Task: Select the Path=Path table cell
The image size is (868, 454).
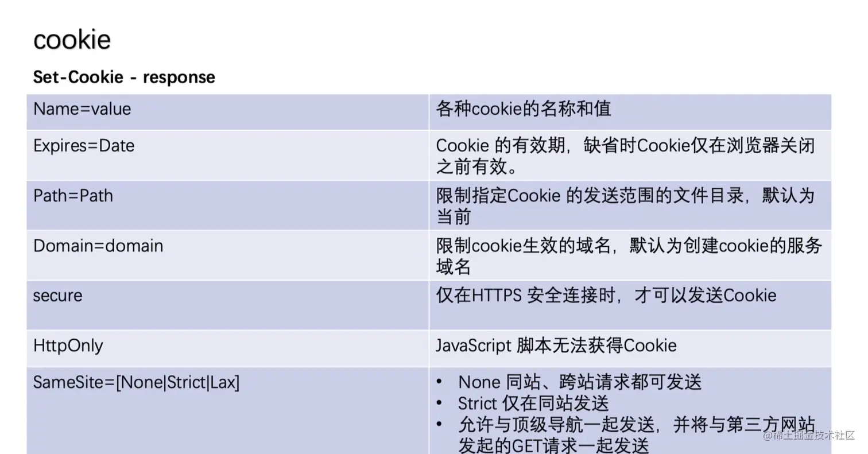Action: point(72,196)
